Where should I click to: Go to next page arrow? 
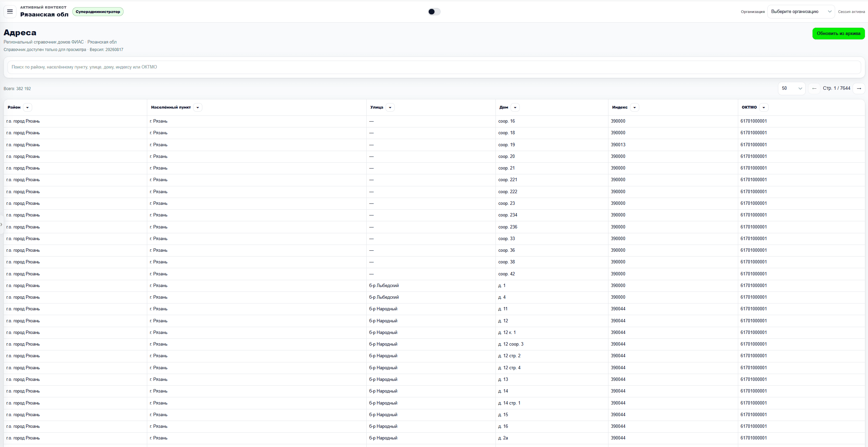coord(859,88)
